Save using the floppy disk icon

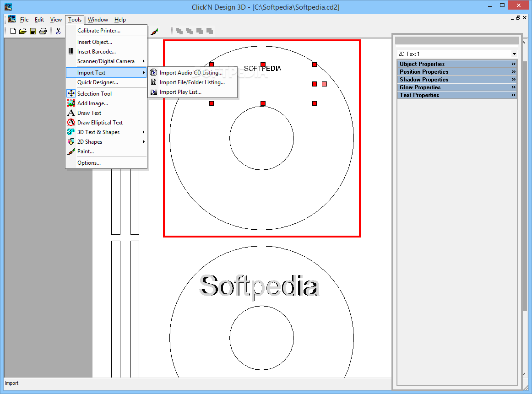[33, 31]
